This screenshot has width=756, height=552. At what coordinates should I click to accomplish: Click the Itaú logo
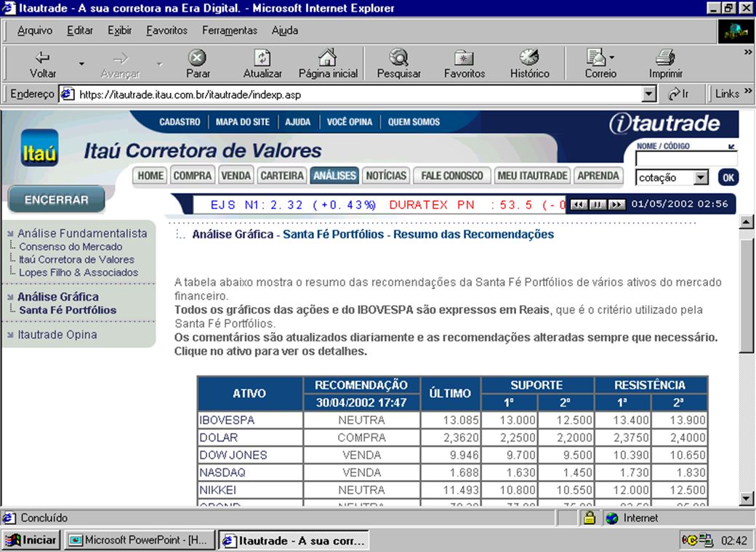(x=39, y=148)
